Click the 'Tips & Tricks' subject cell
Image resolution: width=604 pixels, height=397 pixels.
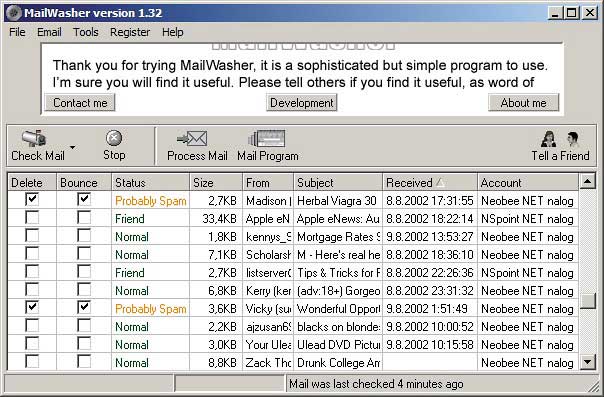pos(338,273)
